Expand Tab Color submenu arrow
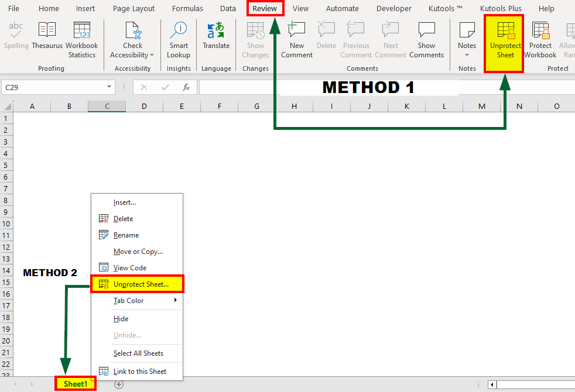 pyautogui.click(x=176, y=300)
